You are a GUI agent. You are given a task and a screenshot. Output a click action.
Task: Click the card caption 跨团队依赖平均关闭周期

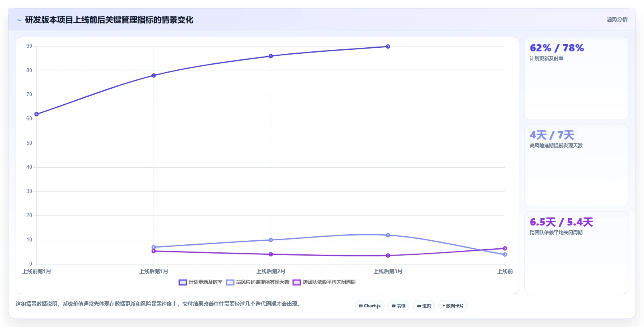[556, 233]
